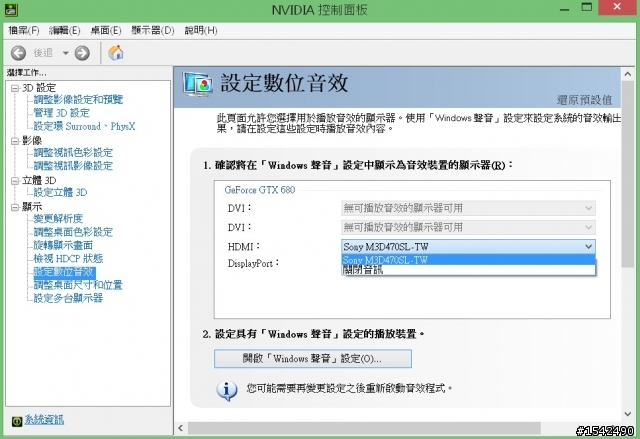Select 調整視訊影像設定 tree item
Viewport: 640px width, 439px height.
pyautogui.click(x=73, y=166)
